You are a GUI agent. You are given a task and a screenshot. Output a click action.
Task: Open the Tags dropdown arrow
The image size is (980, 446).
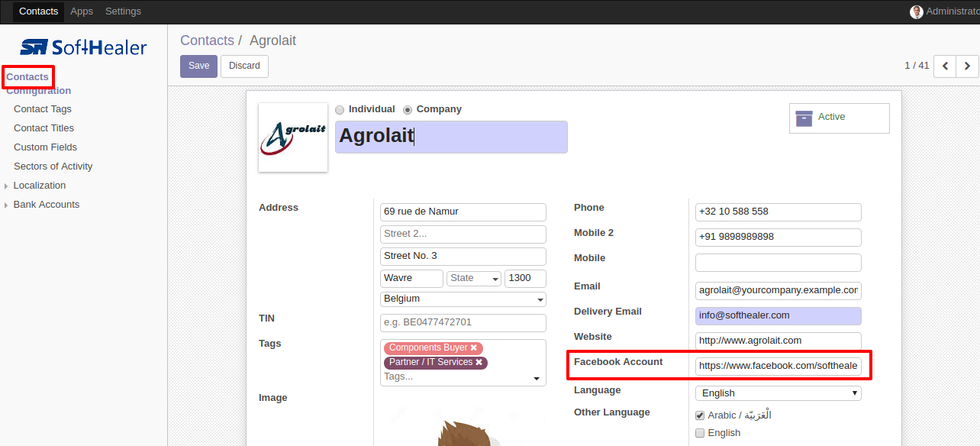point(537,379)
